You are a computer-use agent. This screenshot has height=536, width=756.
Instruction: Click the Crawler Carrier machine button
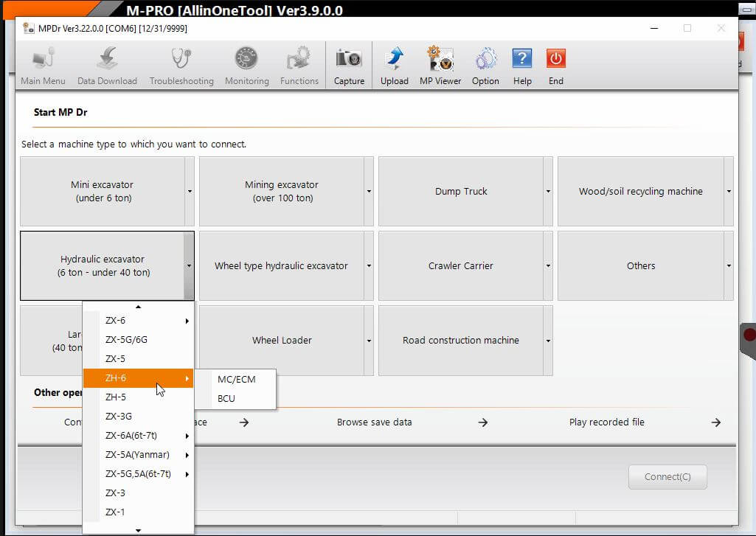[460, 266]
